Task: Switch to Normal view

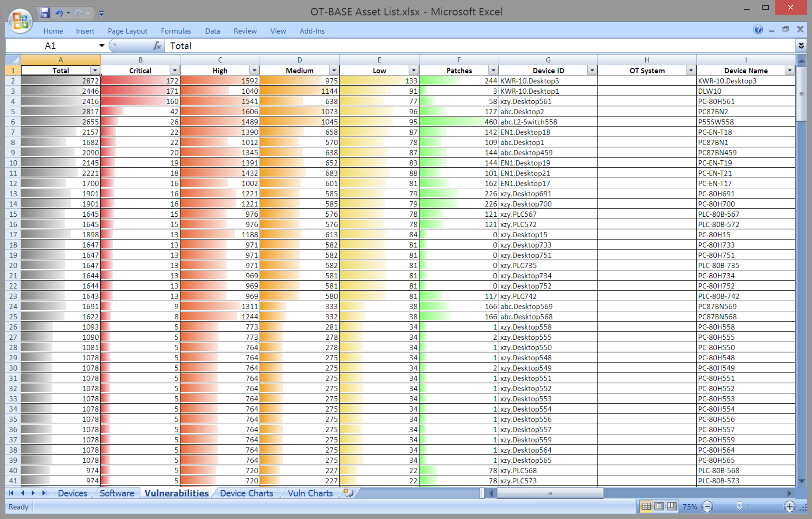Action: point(646,506)
